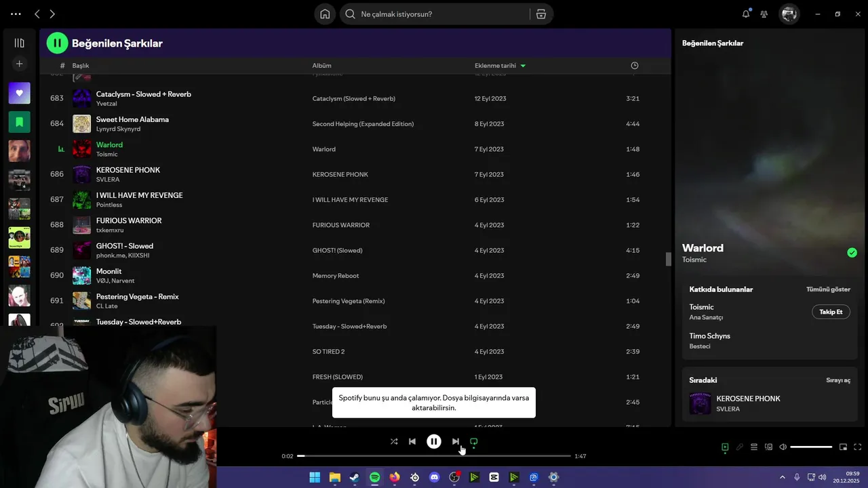Open Warlord title in Now Playing panel

[703, 248]
